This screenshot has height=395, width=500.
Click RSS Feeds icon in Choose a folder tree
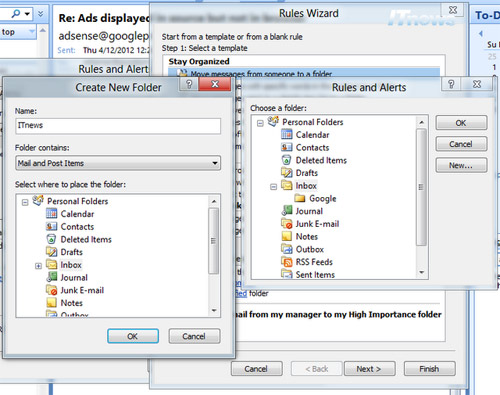pos(287,262)
